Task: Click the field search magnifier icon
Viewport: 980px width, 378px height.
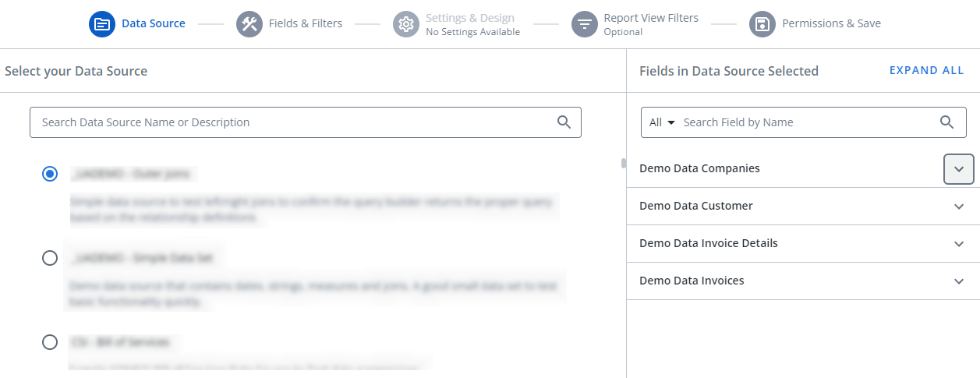Action: 946,122
